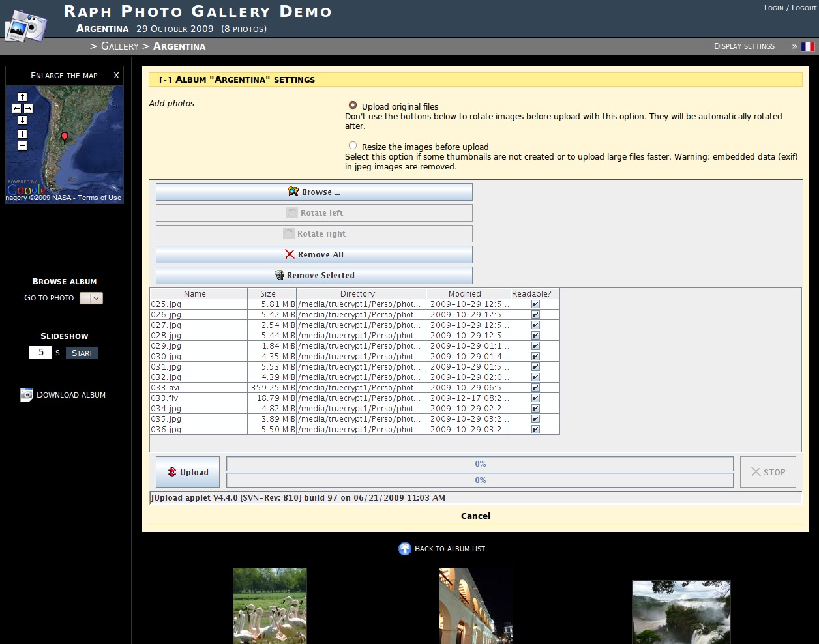Select Resize the images before upload
This screenshot has height=644, width=819.
[x=353, y=146]
